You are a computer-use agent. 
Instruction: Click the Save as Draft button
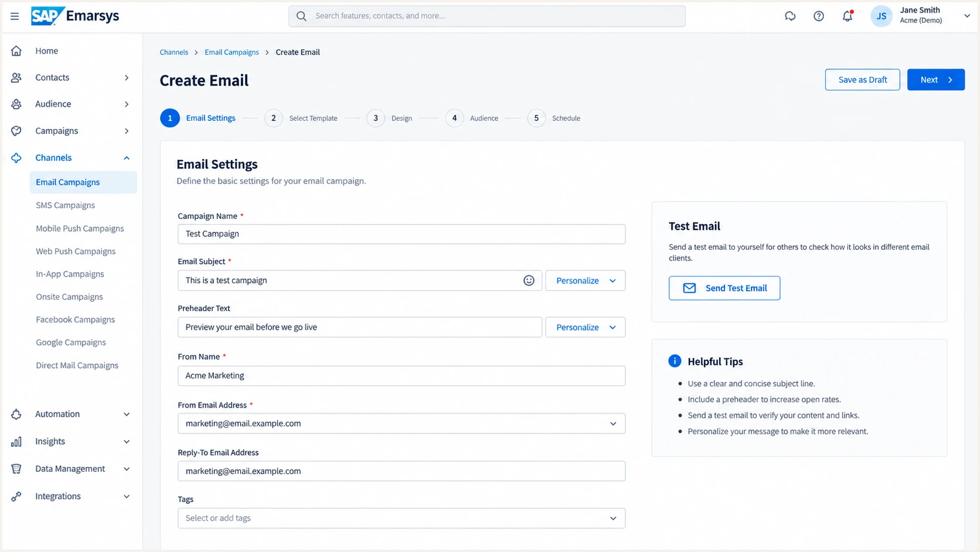(x=862, y=80)
